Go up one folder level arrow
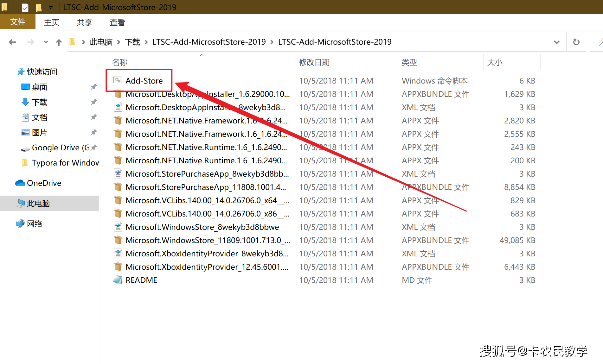Image resolution: width=603 pixels, height=364 pixels. [x=59, y=42]
